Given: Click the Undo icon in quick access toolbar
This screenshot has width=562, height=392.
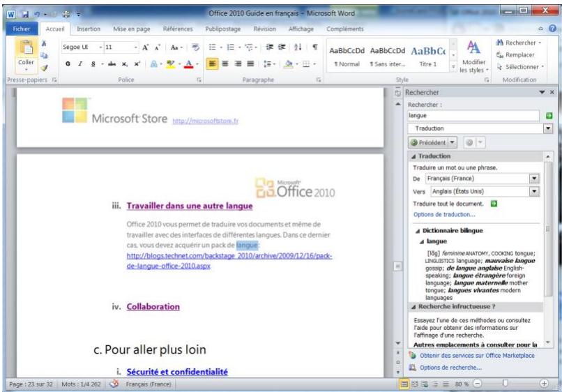Looking at the screenshot, I should [x=36, y=15].
